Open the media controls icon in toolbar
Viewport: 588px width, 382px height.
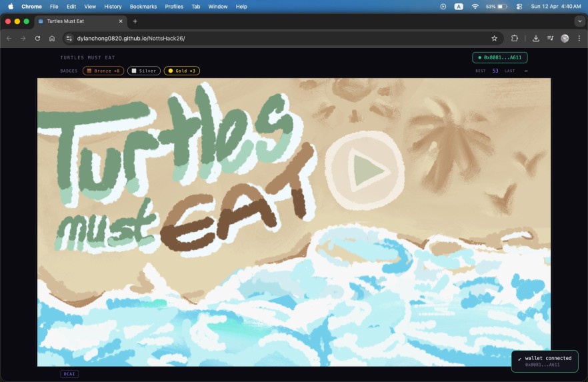click(550, 39)
